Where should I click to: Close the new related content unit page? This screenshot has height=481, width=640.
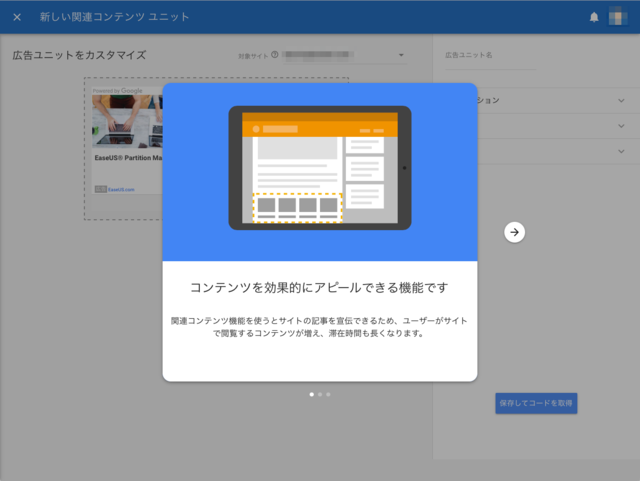[x=17, y=17]
